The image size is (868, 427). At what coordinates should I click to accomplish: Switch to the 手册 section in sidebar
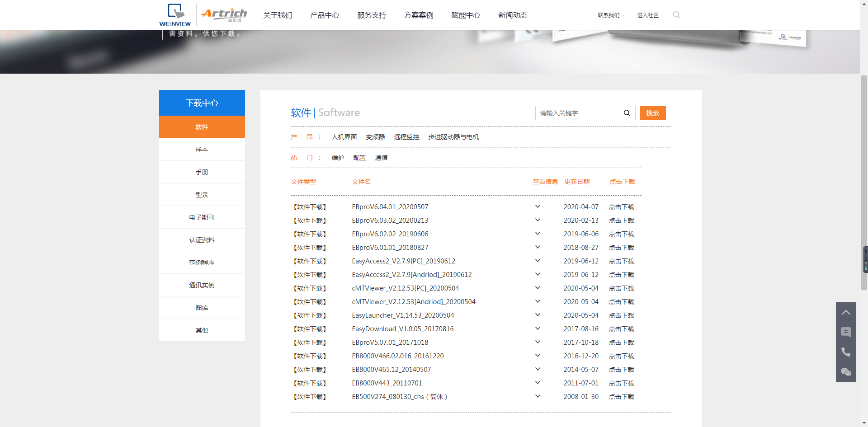click(x=202, y=172)
